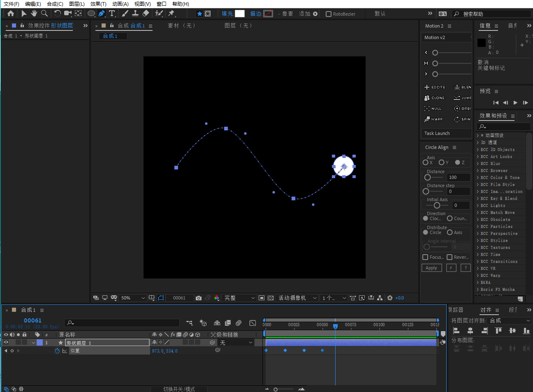The image size is (533, 392).
Task: Adjust the Distance slider knob
Action: tap(428, 177)
